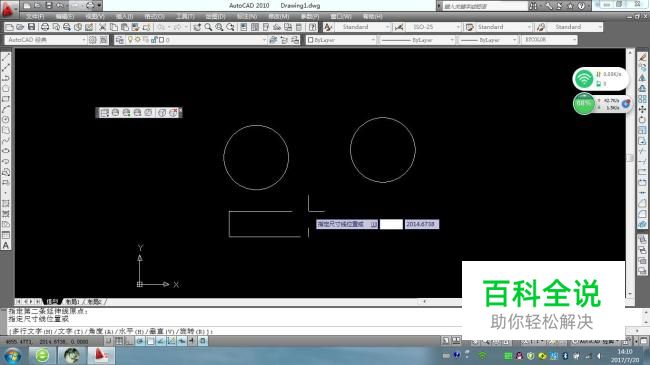This screenshot has height=365, width=650.
Task: Toggle Dynamic Input in status bar
Action: [x=182, y=341]
